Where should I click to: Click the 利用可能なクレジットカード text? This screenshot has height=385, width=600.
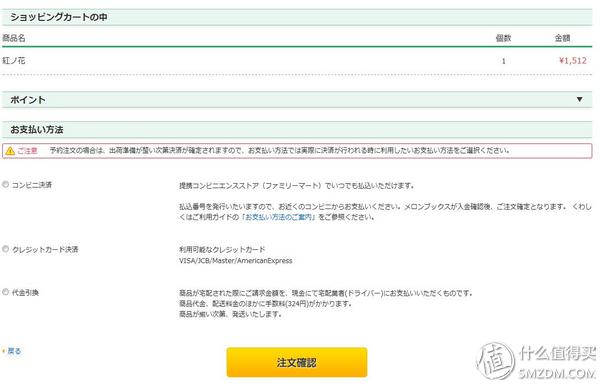pos(222,250)
